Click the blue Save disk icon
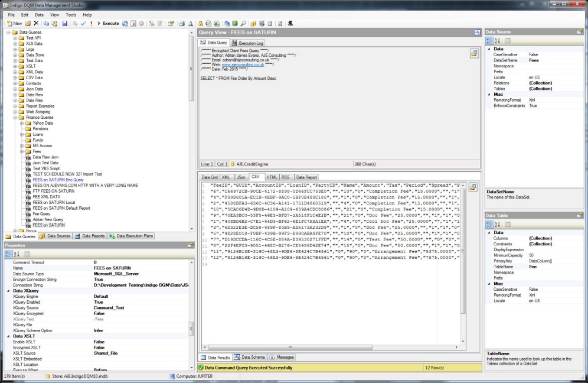The image size is (588, 383). (x=64, y=24)
